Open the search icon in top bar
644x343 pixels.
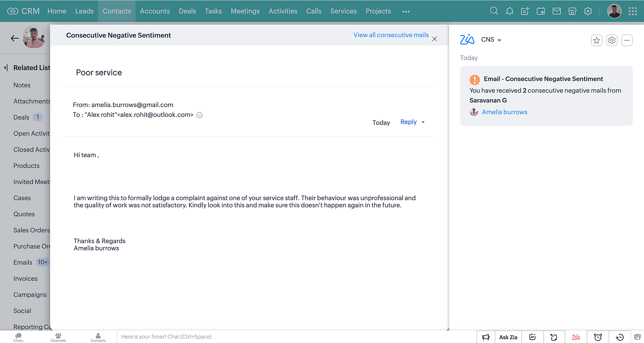(494, 11)
